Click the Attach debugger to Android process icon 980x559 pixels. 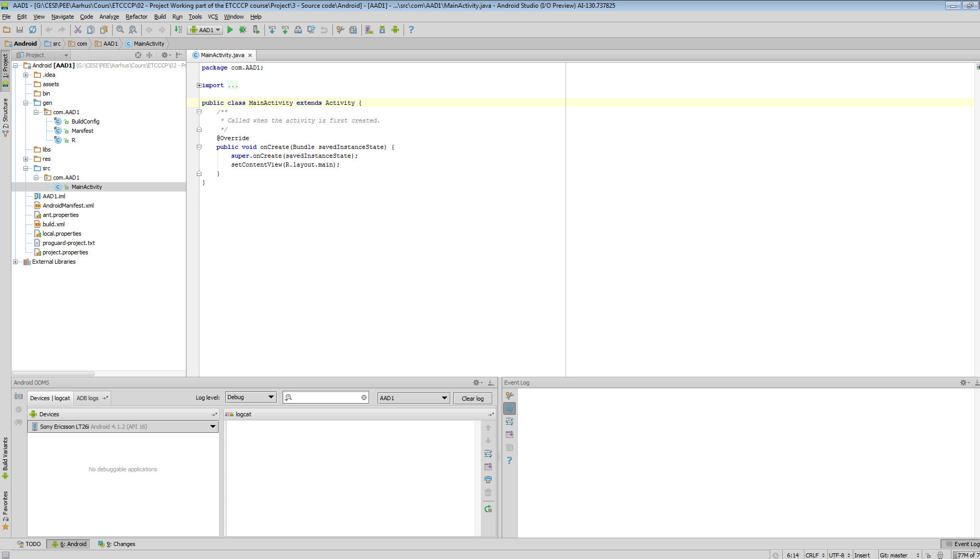click(x=256, y=30)
